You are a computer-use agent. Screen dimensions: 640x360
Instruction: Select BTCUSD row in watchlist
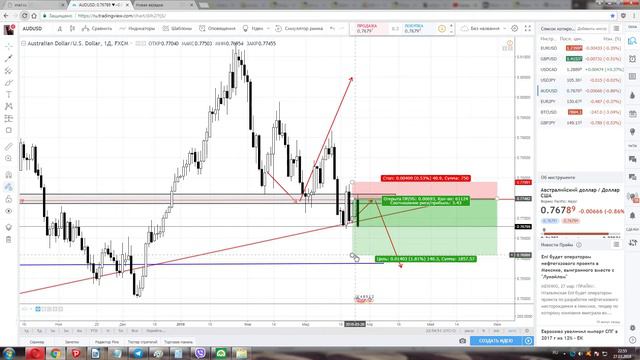(580, 112)
